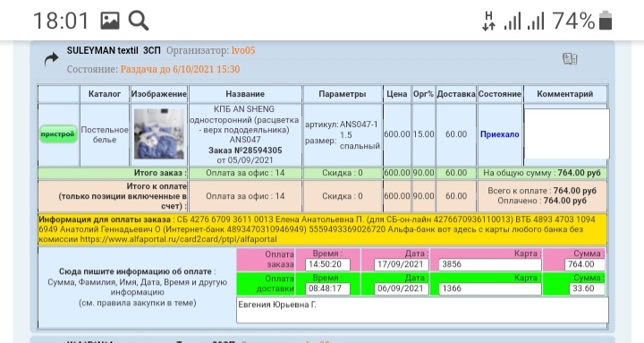Tap the image notification icon
The image size is (644, 343).
tap(110, 21)
